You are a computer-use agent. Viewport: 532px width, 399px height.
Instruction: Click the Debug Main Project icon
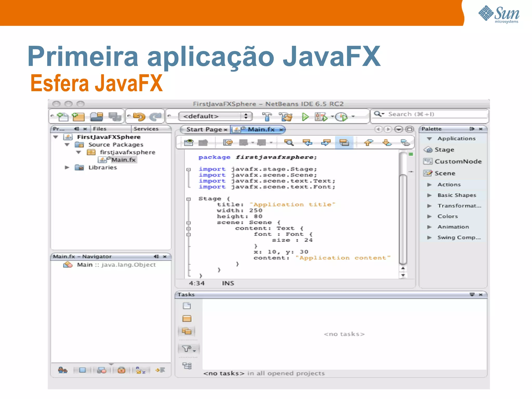pyautogui.click(x=321, y=117)
